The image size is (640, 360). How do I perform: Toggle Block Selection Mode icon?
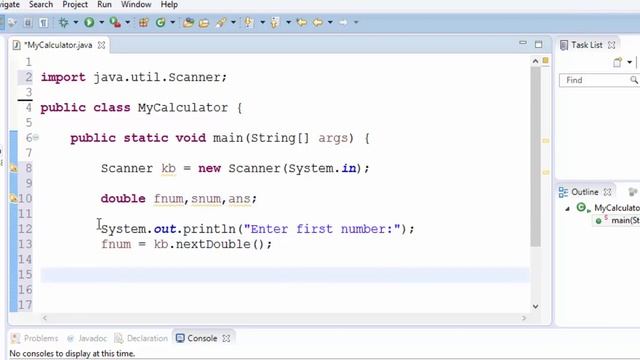(28, 23)
